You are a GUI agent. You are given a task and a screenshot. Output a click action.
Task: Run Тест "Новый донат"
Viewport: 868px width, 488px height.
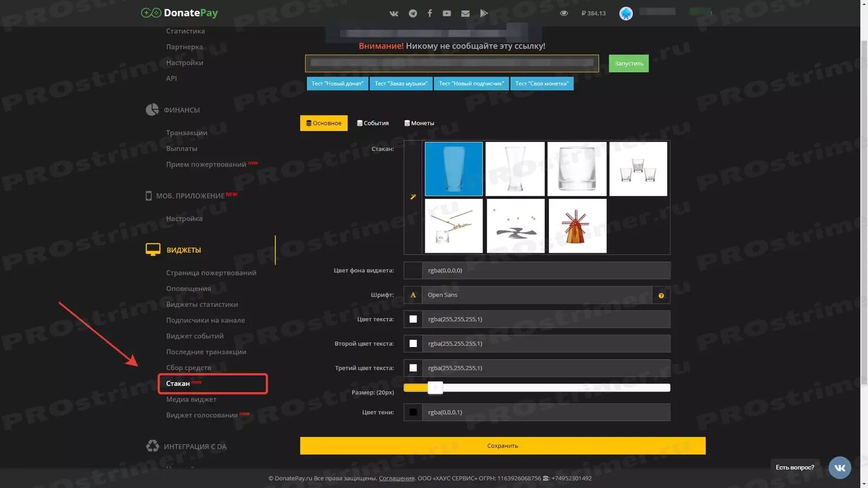click(337, 84)
